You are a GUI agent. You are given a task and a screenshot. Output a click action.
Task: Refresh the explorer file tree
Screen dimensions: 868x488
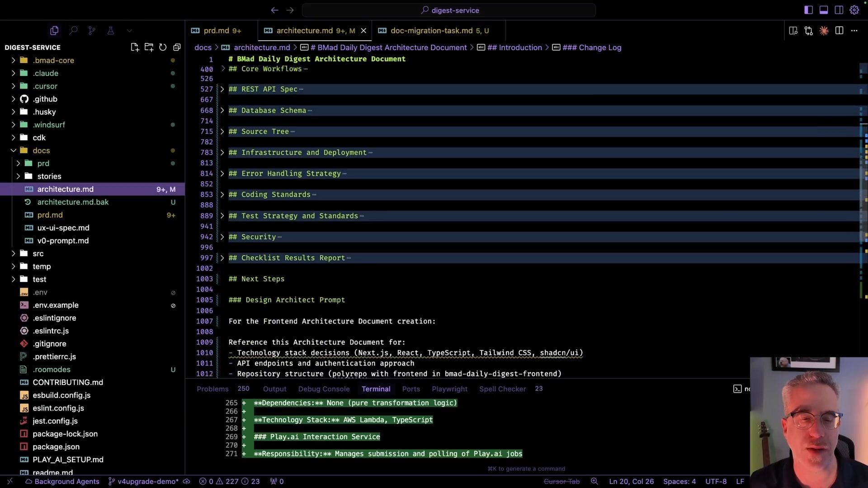163,47
